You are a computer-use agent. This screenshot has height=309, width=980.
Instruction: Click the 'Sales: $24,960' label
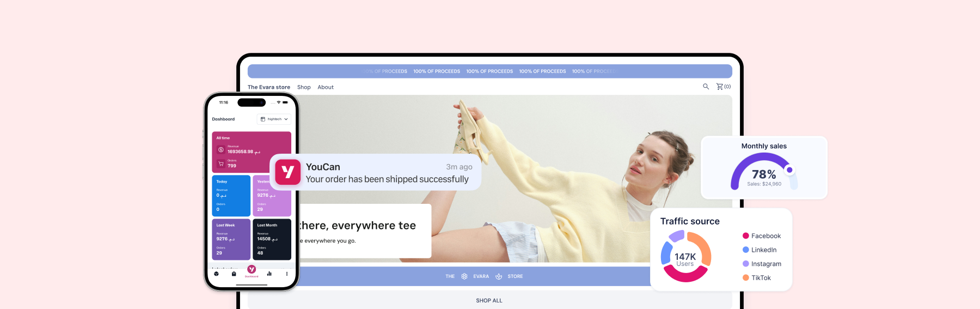pos(764,184)
